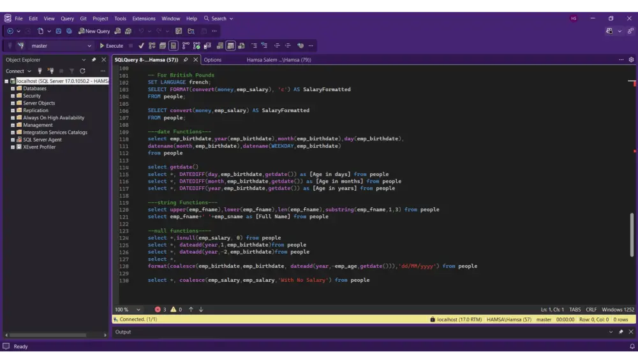
Task: Open the Query menu
Action: click(67, 18)
